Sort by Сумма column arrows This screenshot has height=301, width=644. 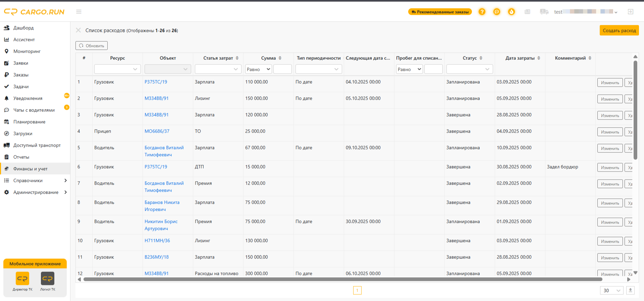pos(280,58)
